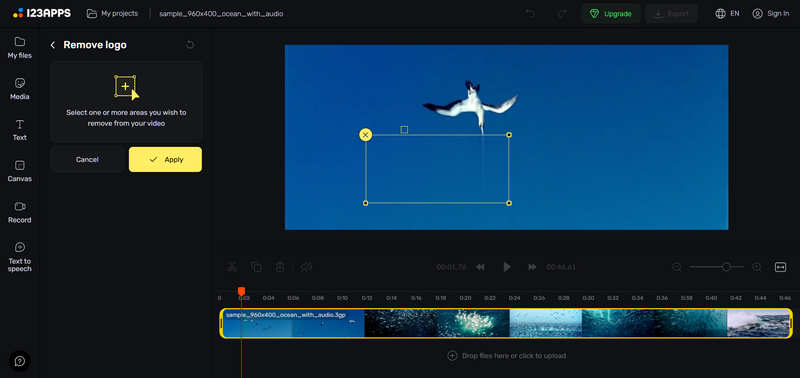The image size is (800, 378).
Task: Open the Canvas settings panel
Action: 19,171
